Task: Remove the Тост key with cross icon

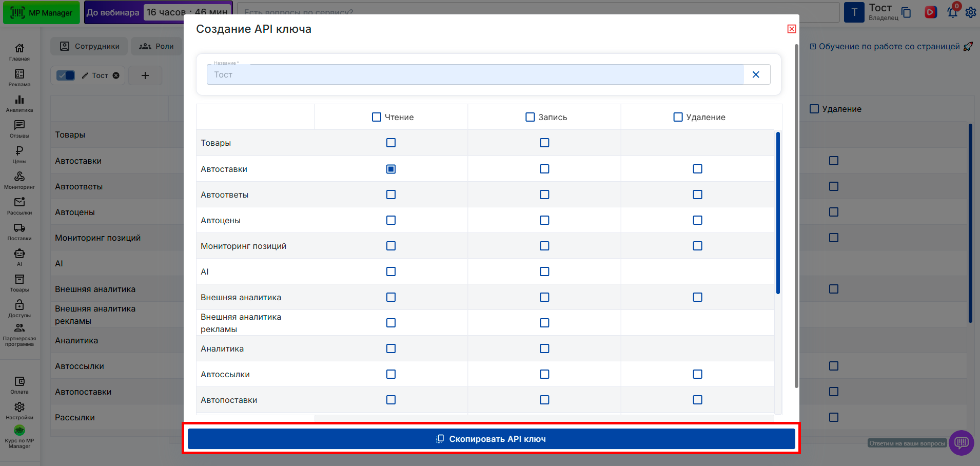Action: pos(116,75)
